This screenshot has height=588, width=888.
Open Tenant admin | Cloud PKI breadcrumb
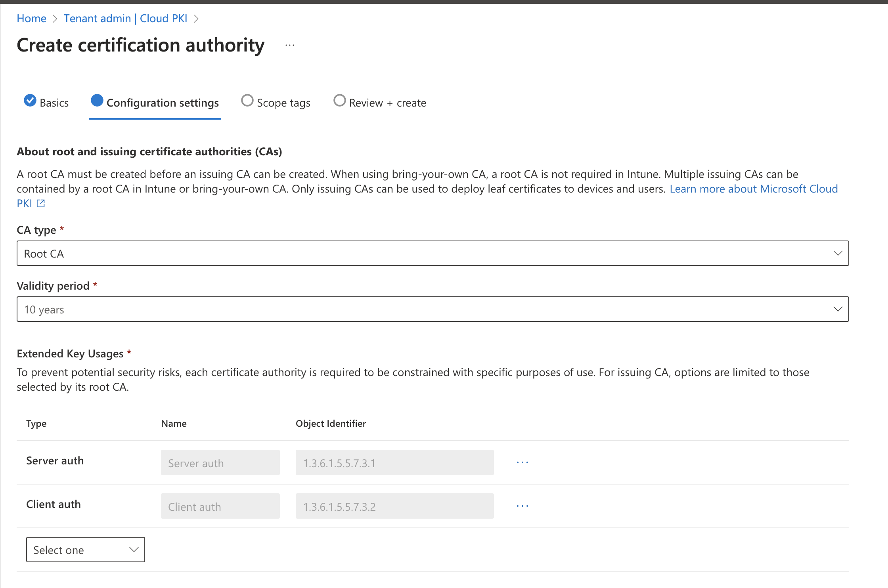click(x=126, y=18)
